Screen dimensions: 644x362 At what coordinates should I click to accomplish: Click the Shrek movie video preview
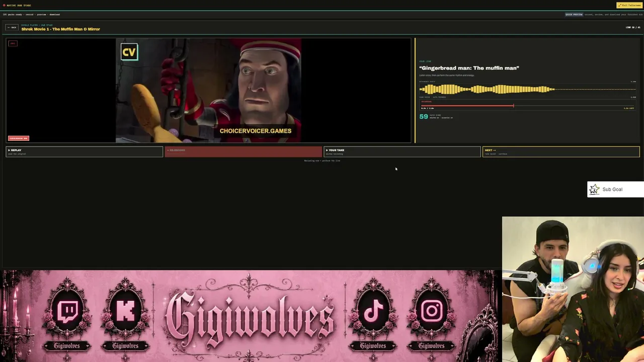tap(209, 90)
